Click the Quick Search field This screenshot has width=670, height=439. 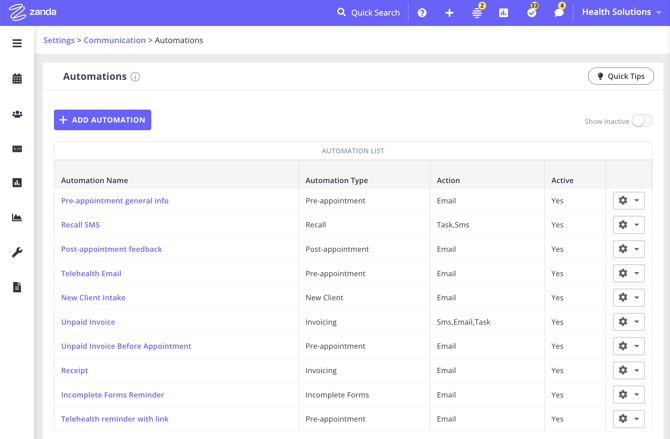tap(368, 13)
